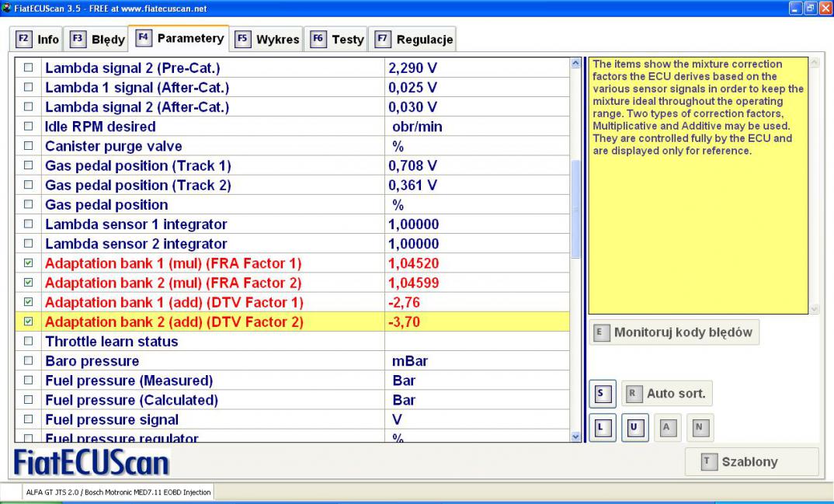Click the parameter list scrollbar thumb
This screenshot has height=504, width=834.
[x=575, y=209]
